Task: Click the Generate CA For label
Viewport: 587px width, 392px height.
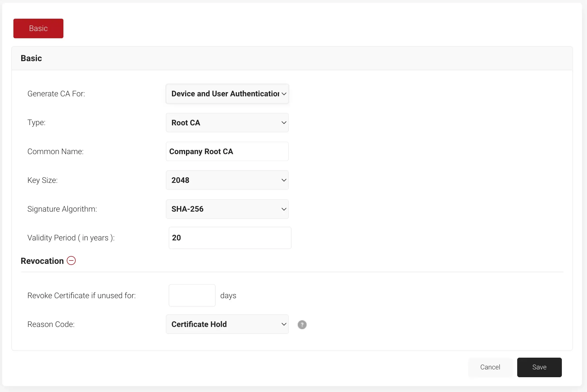Action: coord(56,94)
